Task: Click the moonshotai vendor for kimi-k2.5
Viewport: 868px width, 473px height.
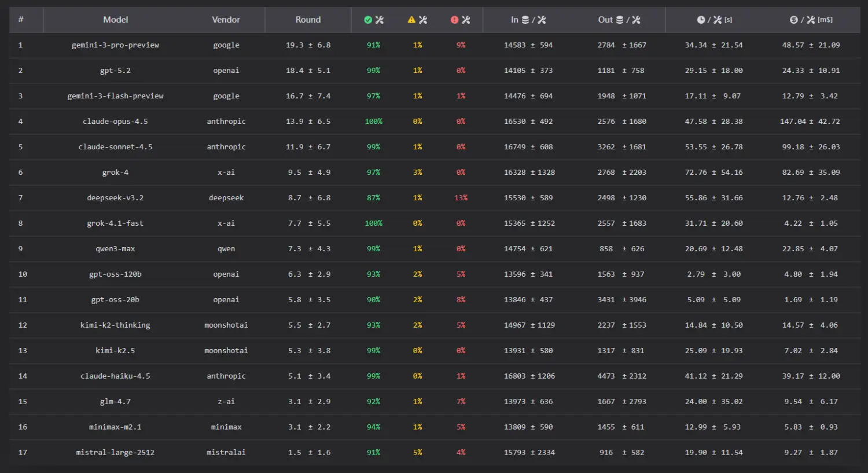Action: pyautogui.click(x=226, y=351)
